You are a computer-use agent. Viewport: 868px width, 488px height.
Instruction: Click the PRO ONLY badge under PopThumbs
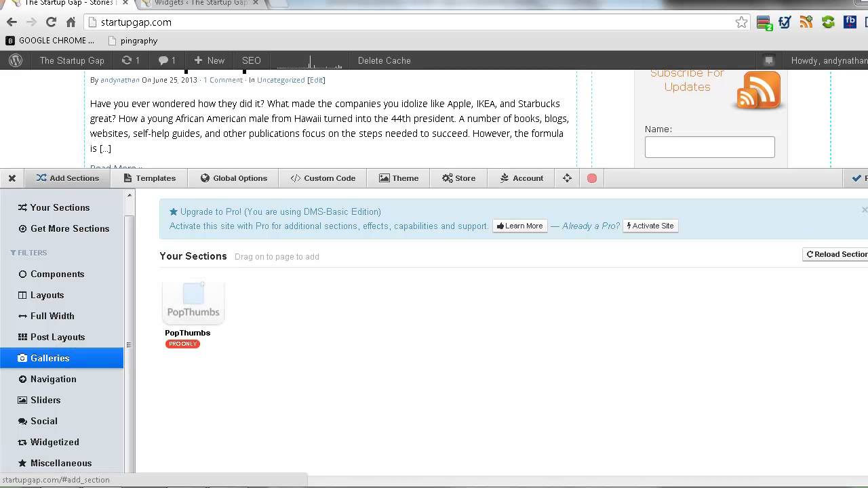[x=182, y=344]
